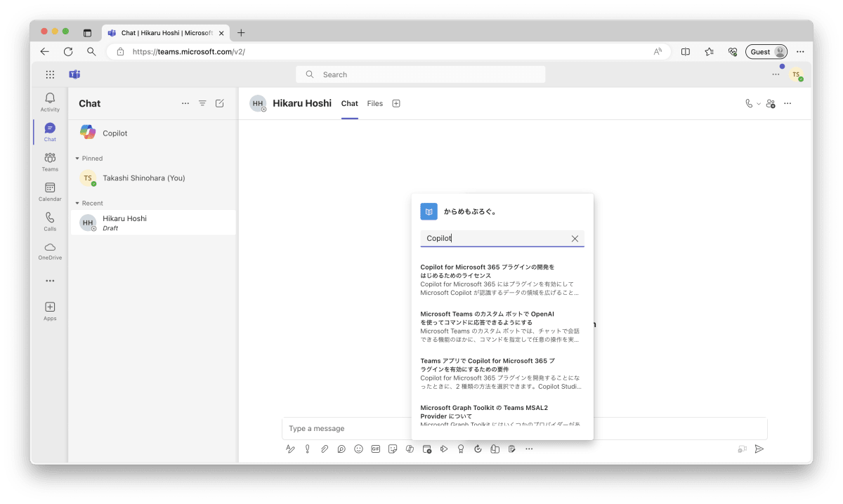The image size is (843, 504).
Task: Open message formatting options
Action: pyautogui.click(x=290, y=449)
